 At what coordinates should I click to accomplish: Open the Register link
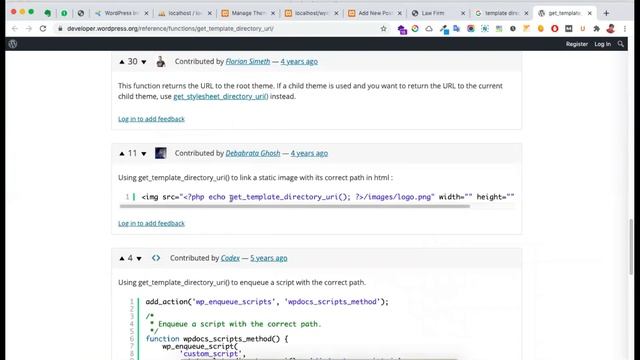pyautogui.click(x=577, y=44)
